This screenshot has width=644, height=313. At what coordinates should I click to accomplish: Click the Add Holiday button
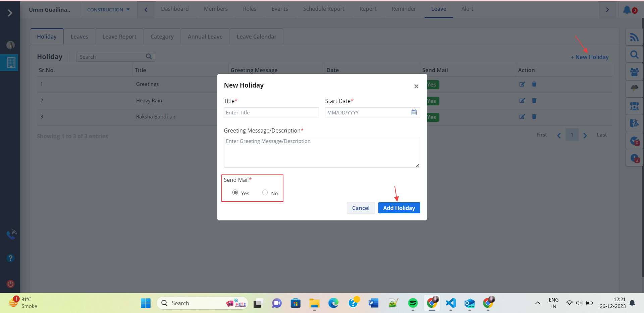(x=399, y=208)
